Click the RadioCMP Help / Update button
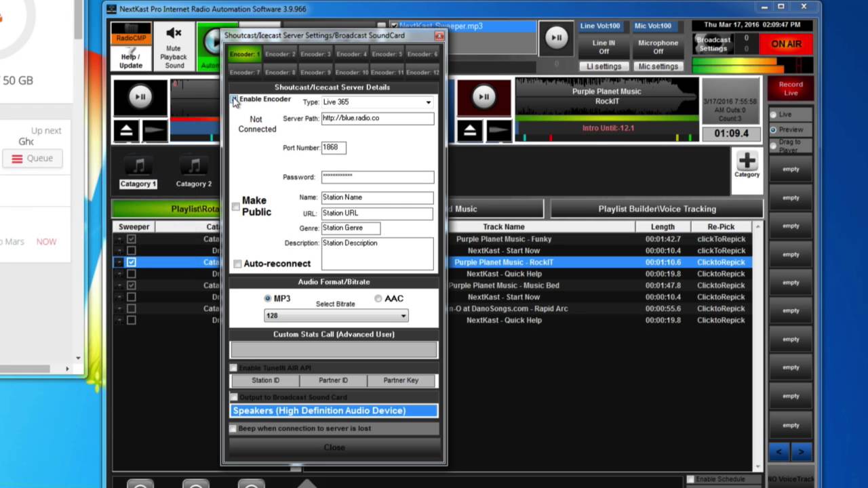Image resolution: width=868 pixels, height=488 pixels. coord(131,47)
